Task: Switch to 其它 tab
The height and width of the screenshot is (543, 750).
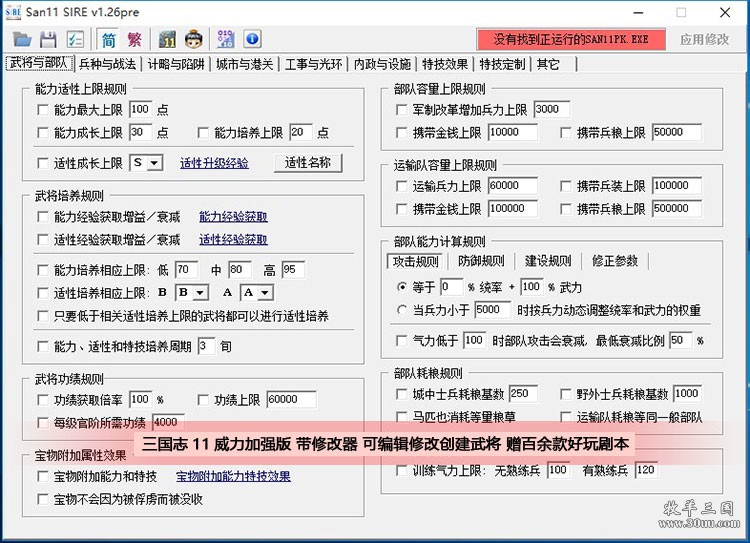Action: tap(548, 64)
